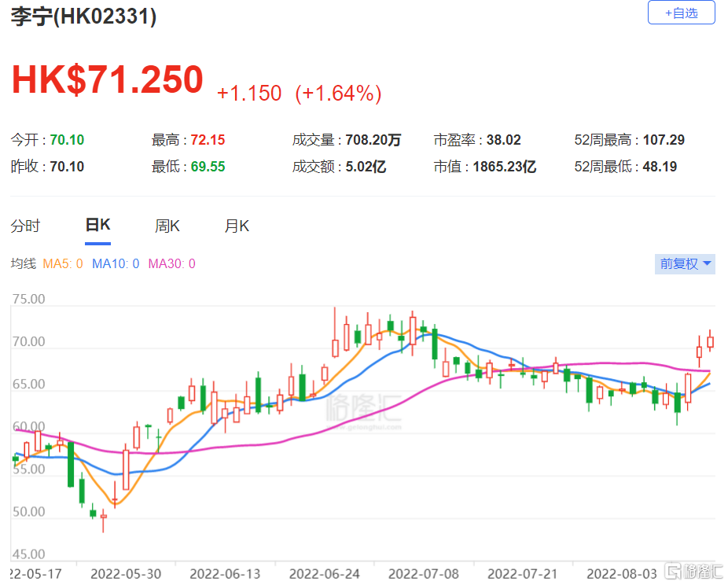Click the 成交额 value 5.02亿
Image resolution: width=728 pixels, height=585 pixels.
pyautogui.click(x=366, y=166)
